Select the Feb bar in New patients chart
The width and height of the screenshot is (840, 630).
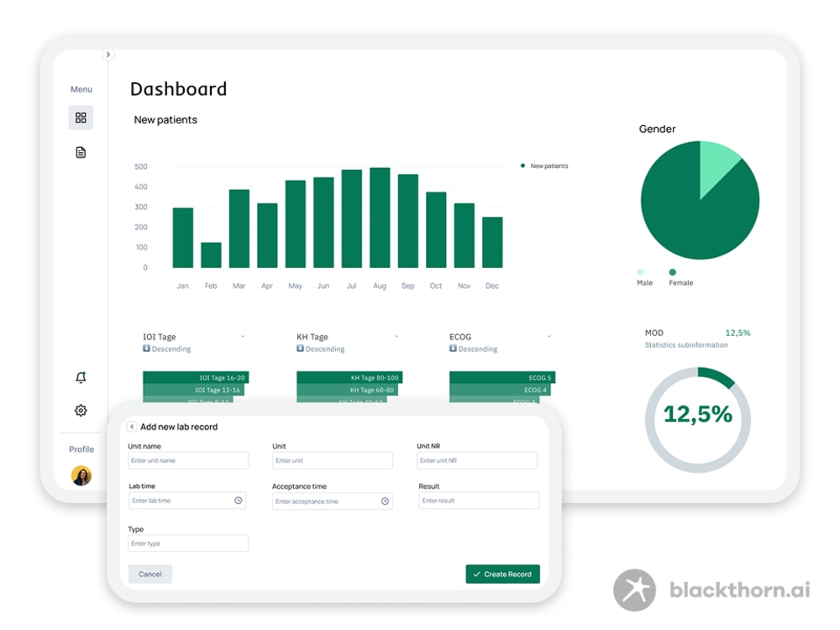211,255
